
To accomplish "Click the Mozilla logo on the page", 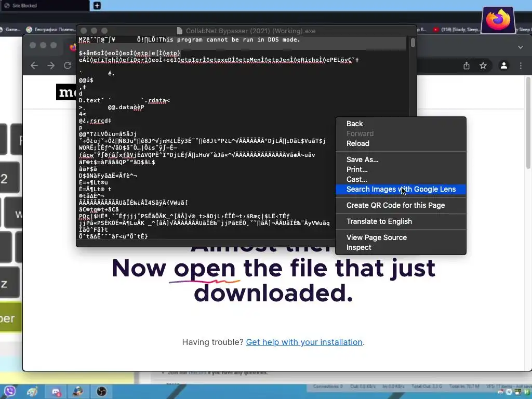I will click(66, 92).
